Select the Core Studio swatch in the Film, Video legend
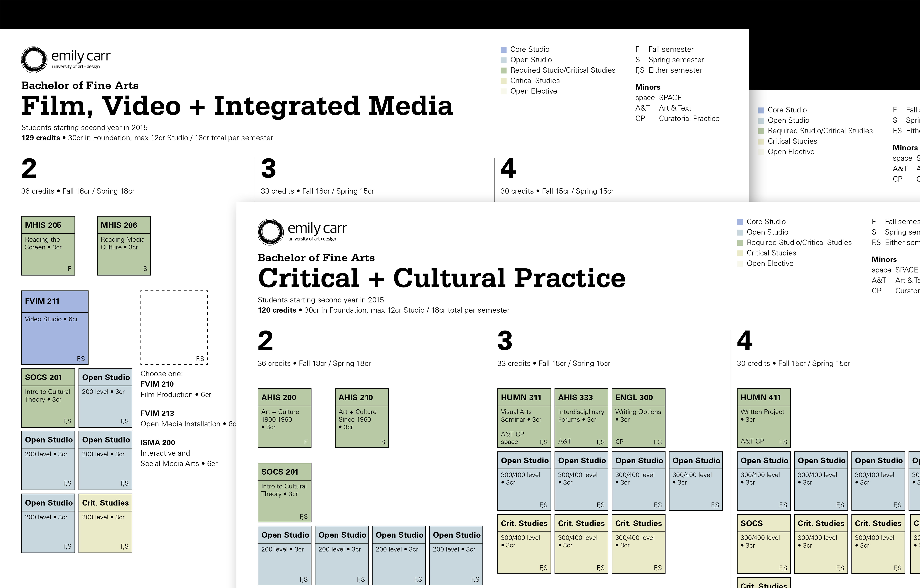The height and width of the screenshot is (588, 920). 504,50
